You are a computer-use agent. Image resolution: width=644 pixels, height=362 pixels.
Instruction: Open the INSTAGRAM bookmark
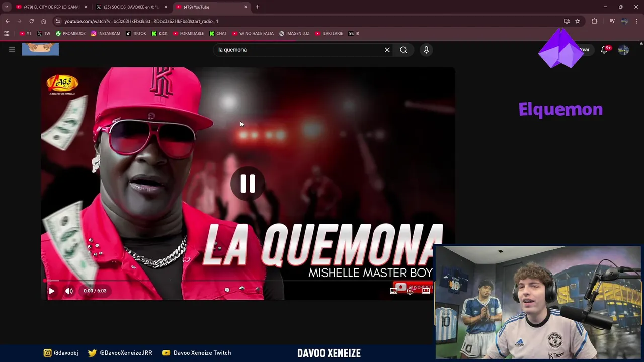[x=105, y=34]
